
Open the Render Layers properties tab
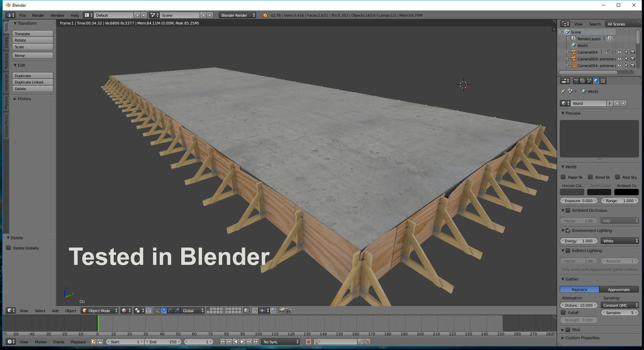click(583, 81)
